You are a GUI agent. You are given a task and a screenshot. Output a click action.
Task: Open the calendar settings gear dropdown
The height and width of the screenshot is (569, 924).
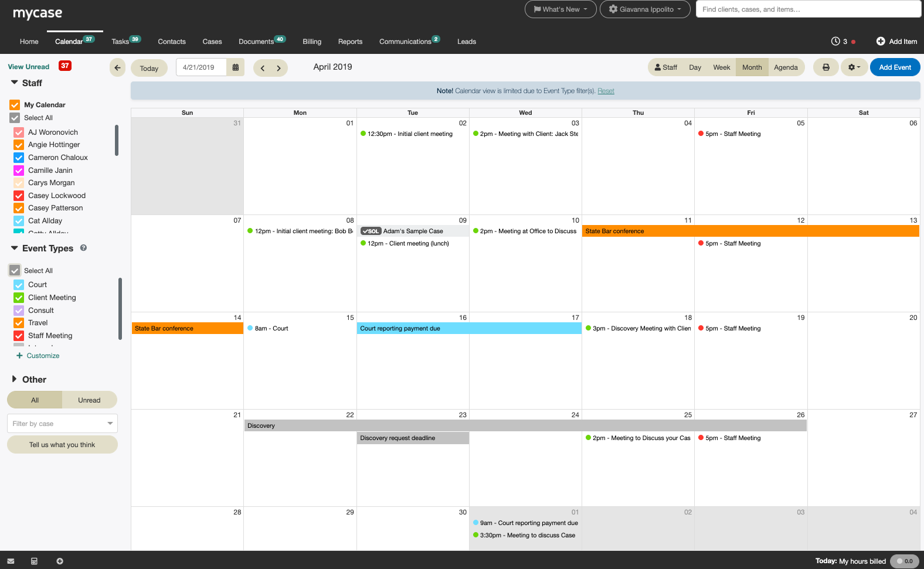854,67
